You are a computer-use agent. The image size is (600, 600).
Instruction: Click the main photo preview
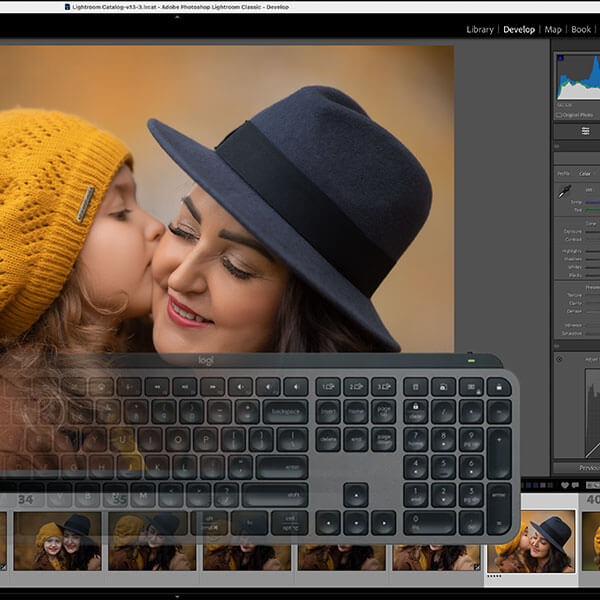tap(227, 199)
